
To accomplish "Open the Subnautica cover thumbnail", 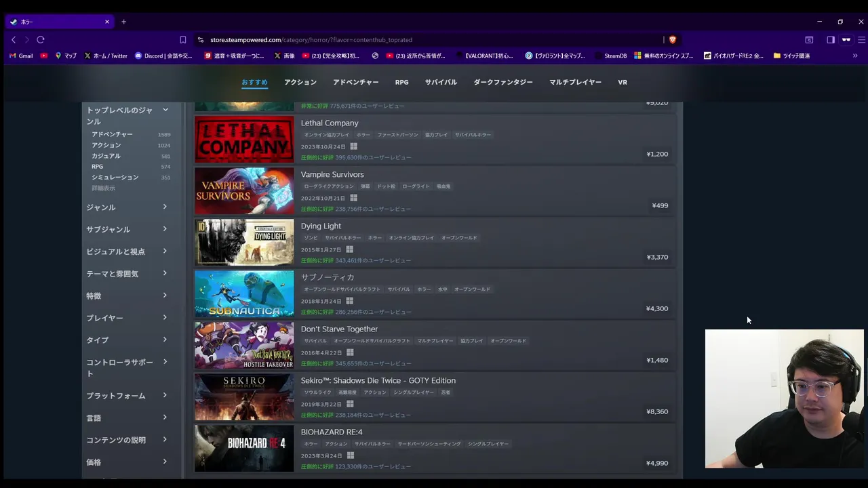I will [244, 294].
